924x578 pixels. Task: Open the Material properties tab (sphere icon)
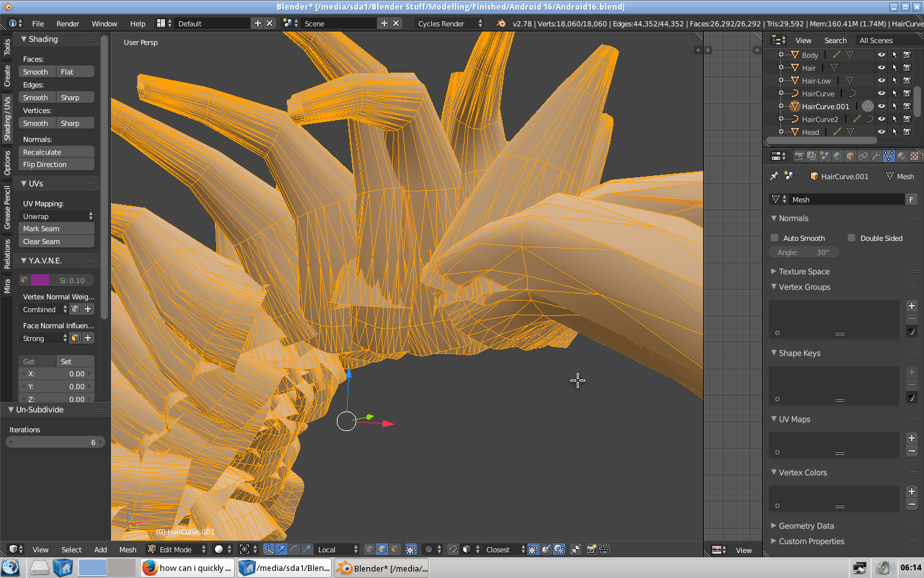902,156
